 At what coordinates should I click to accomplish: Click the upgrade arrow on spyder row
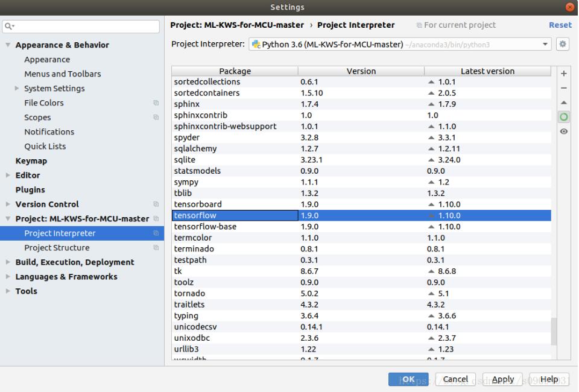(x=431, y=138)
